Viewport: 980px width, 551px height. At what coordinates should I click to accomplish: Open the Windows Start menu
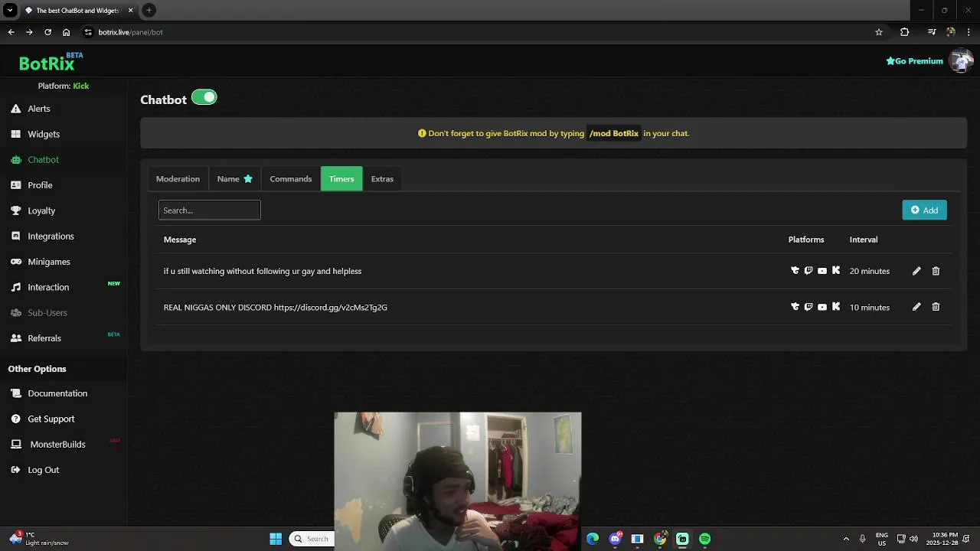tap(276, 539)
